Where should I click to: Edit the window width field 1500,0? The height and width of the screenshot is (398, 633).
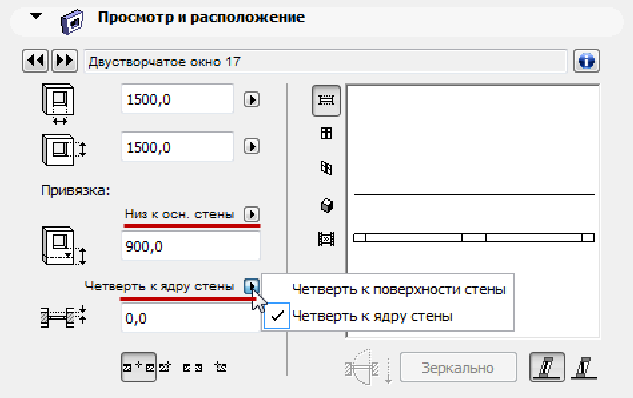click(177, 99)
